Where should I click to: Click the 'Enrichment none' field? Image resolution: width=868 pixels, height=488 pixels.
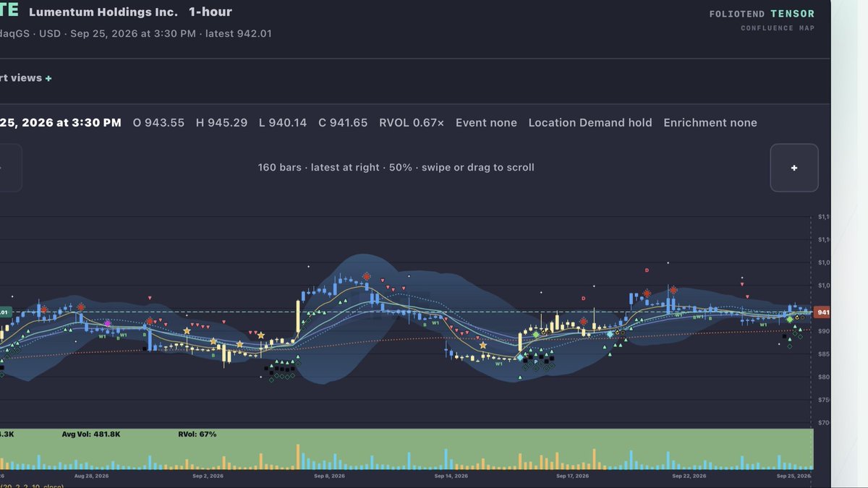(710, 123)
